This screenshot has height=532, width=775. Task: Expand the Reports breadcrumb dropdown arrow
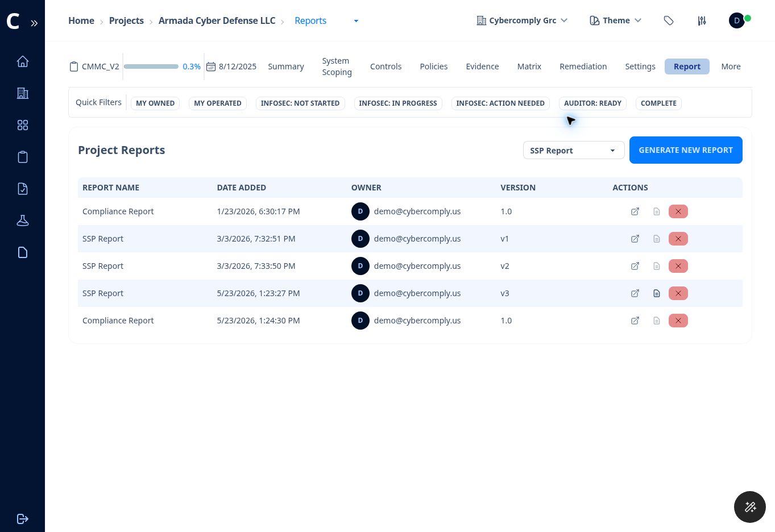(x=356, y=21)
